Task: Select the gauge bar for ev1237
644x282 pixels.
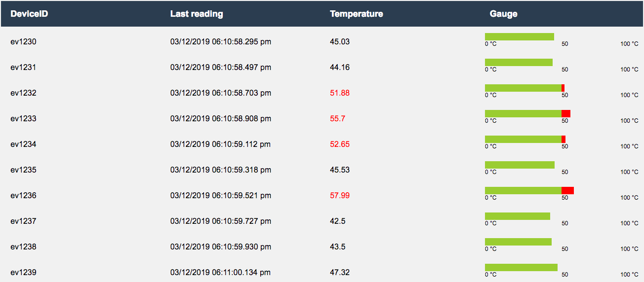Action: click(x=518, y=216)
